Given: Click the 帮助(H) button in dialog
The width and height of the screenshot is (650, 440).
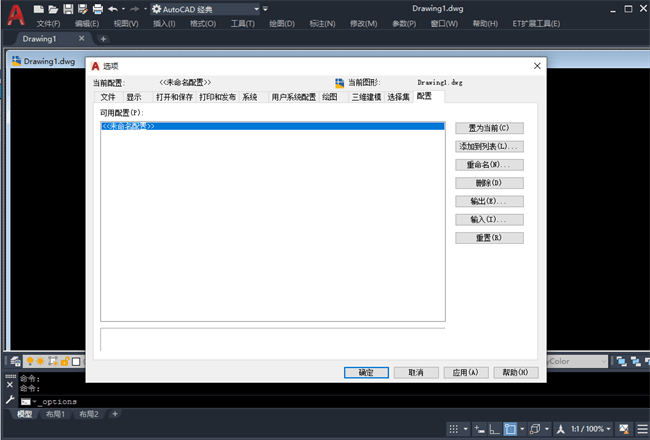Looking at the screenshot, I should click(x=516, y=372).
